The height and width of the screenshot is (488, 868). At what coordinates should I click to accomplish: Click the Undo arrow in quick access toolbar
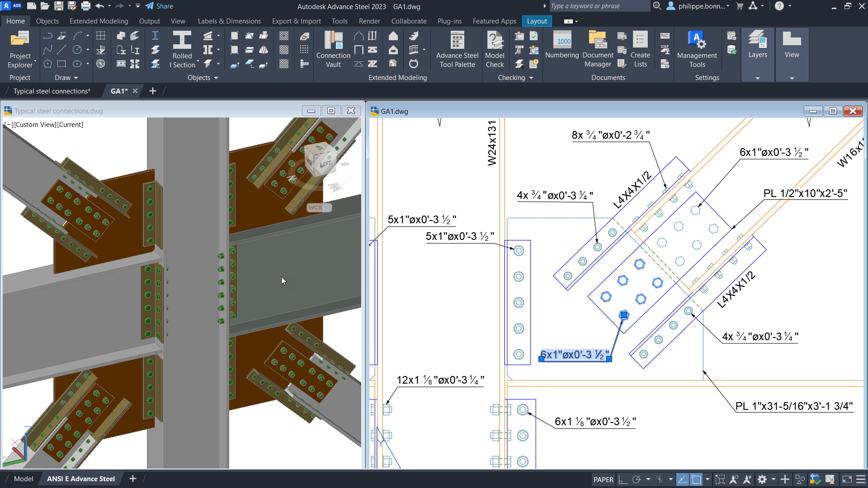pos(99,6)
